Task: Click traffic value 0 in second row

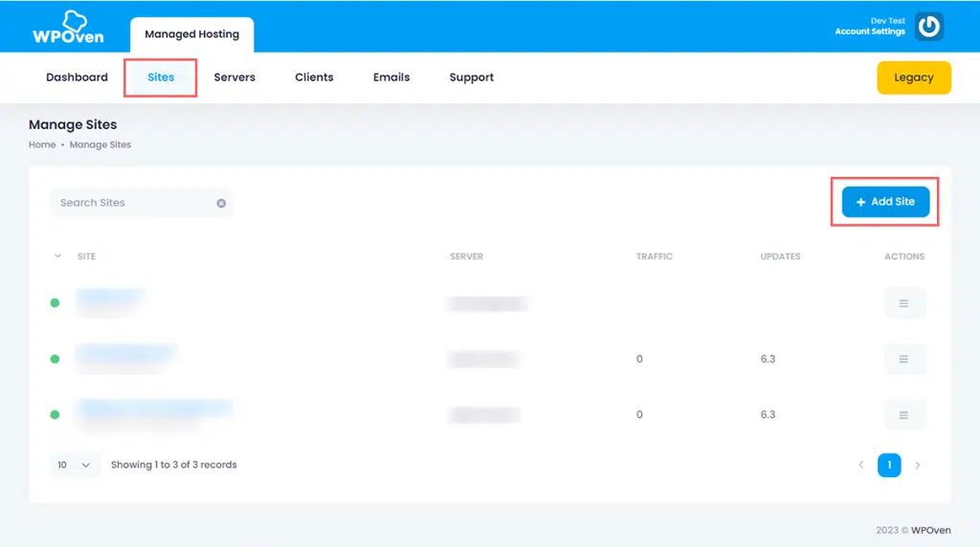Action: point(639,359)
